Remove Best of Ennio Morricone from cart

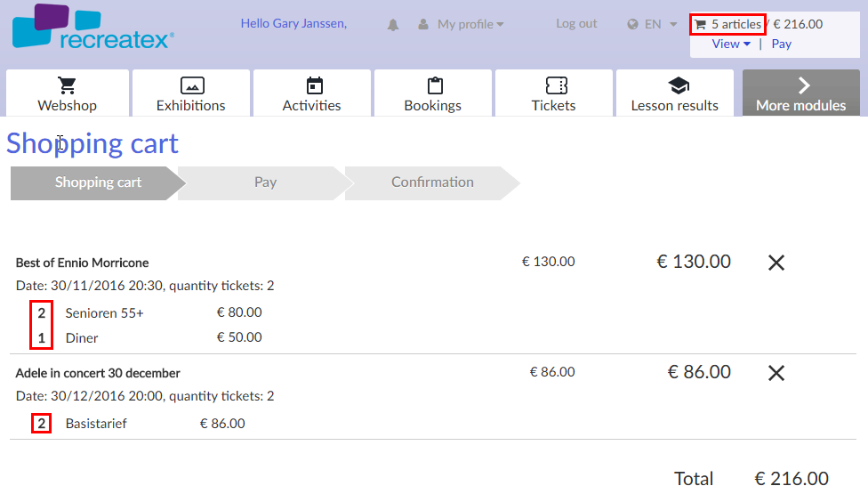coord(776,263)
